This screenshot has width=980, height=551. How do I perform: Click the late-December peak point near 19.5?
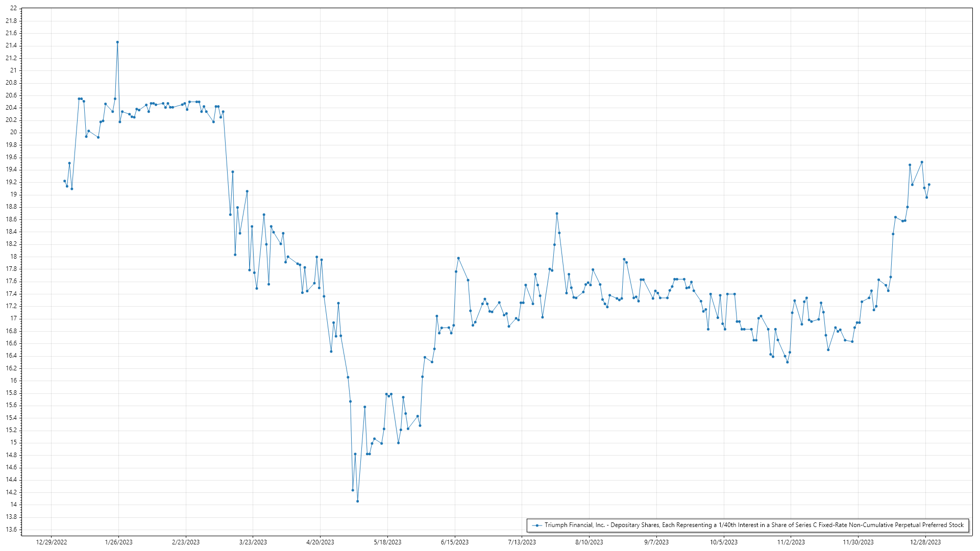[922, 162]
